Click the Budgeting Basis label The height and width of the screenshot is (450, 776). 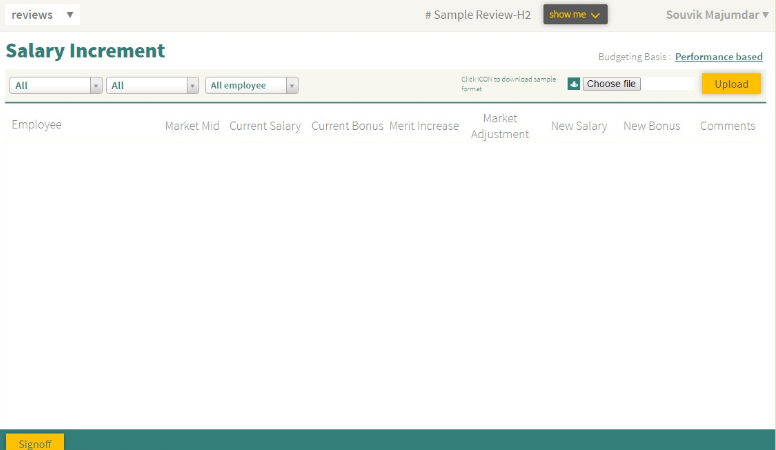tap(634, 56)
